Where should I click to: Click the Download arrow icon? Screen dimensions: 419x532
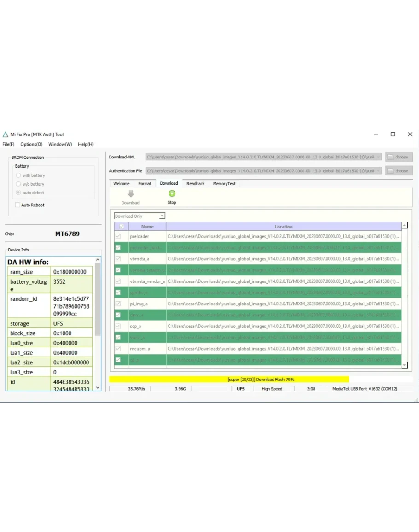click(x=130, y=194)
